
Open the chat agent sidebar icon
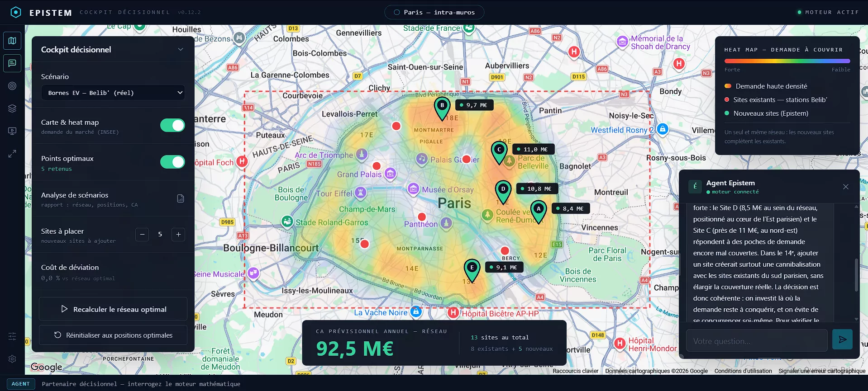click(x=12, y=63)
